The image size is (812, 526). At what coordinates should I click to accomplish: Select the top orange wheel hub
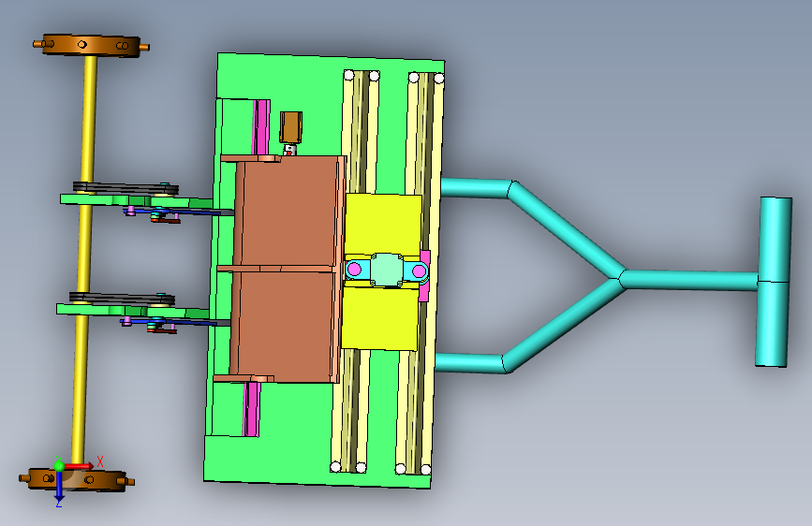click(91, 46)
